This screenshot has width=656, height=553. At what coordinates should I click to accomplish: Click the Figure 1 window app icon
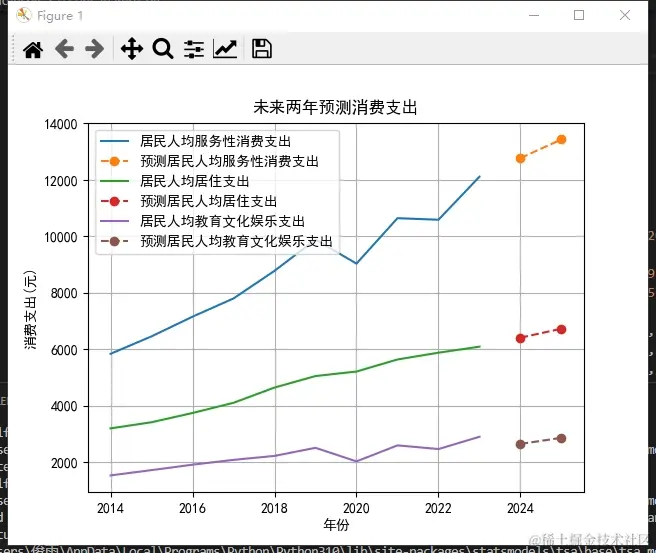tap(24, 15)
